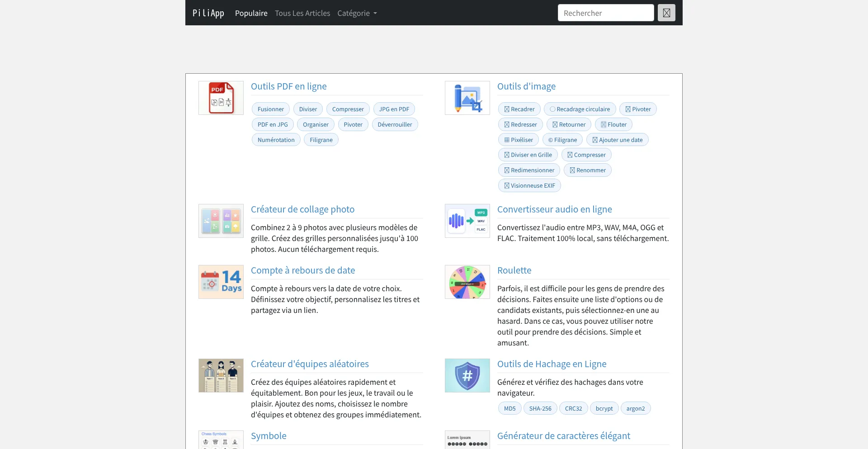Open the Symbole heading link
The image size is (868, 449).
point(269,436)
